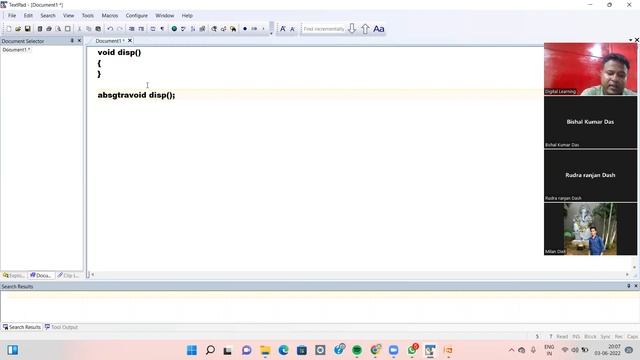Show hidden system tray icons chevron

(511, 350)
